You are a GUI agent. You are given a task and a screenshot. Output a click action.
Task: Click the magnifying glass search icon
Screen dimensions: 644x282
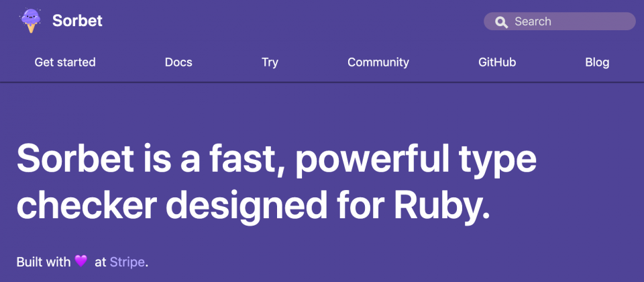(501, 21)
